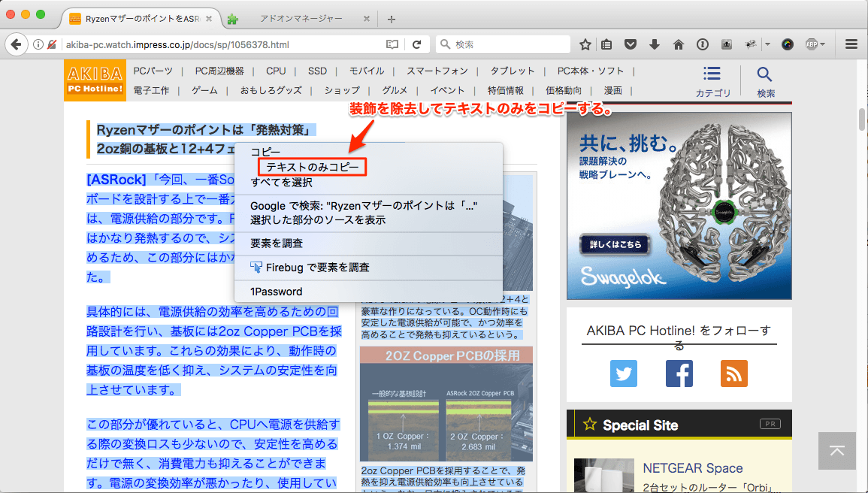Screen dimensions: 868x493
Task: Click 詳しくはこちら button in Swagelok ad
Action: (x=615, y=244)
